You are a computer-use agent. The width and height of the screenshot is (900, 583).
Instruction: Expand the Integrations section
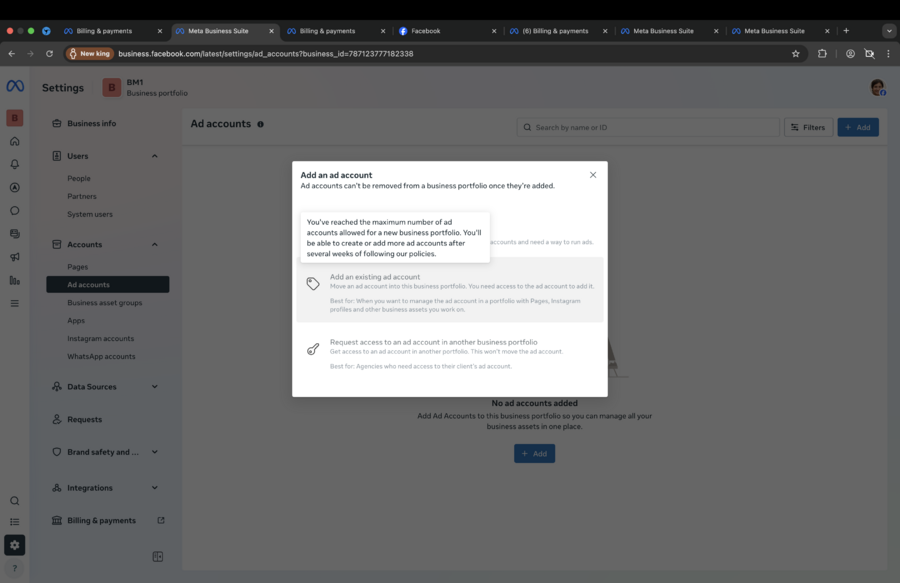155,488
